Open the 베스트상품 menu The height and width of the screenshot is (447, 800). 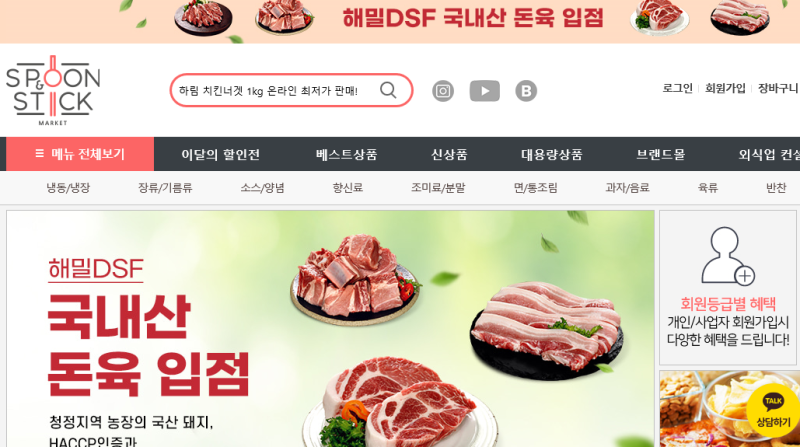click(x=346, y=154)
